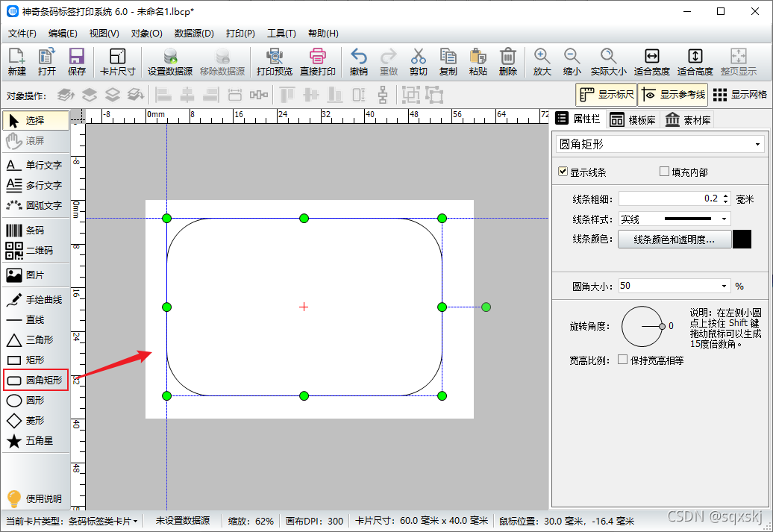The image size is (773, 532).
Task: Open 使用说明 help lightbulb
Action: [x=34, y=498]
